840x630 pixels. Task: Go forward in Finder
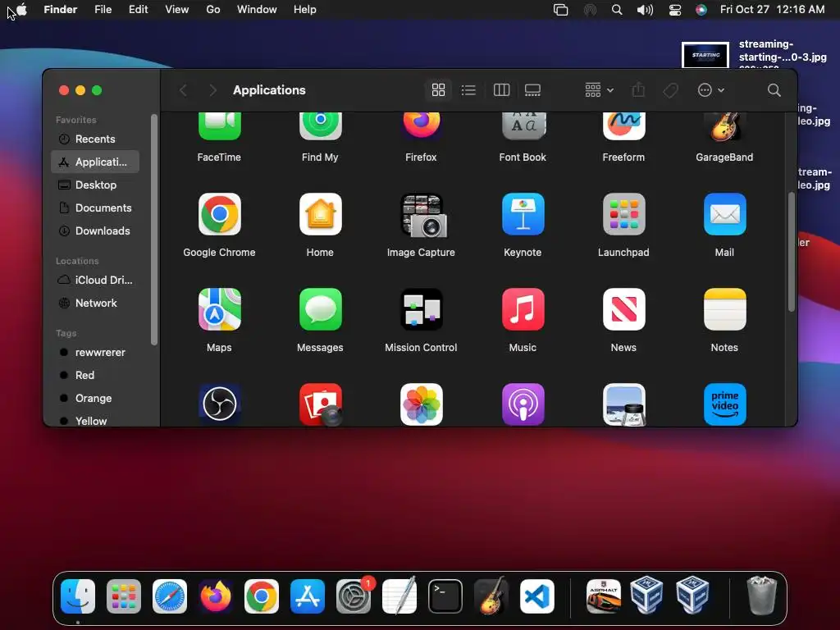pos(212,90)
